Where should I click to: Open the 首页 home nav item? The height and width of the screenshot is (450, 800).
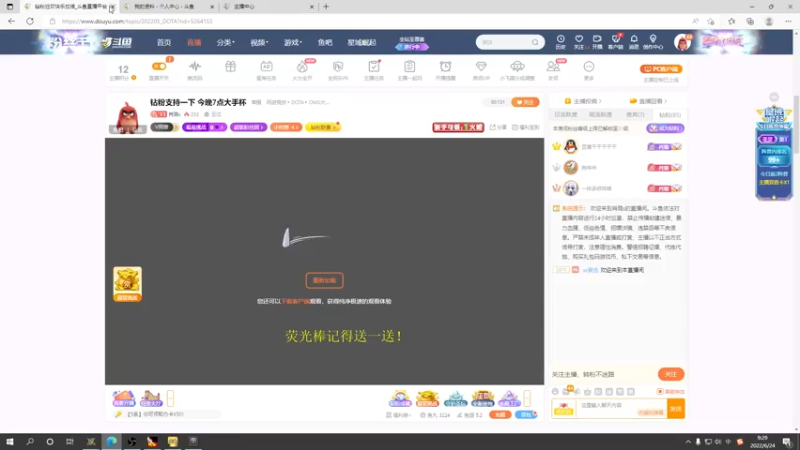[x=164, y=42]
